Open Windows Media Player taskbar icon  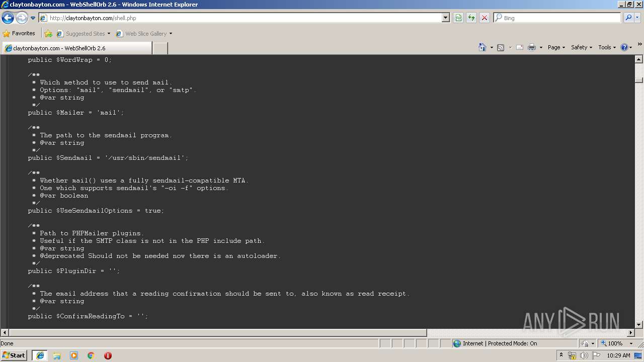coord(74,355)
